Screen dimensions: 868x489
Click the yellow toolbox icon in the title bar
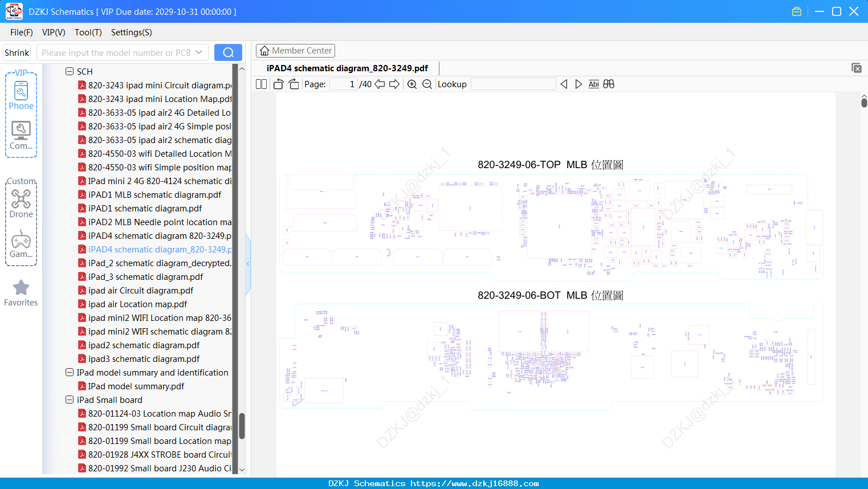(x=797, y=11)
